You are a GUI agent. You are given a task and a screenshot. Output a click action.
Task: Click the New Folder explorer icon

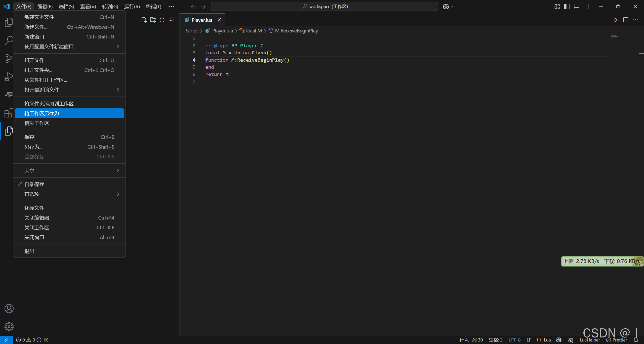point(153,20)
